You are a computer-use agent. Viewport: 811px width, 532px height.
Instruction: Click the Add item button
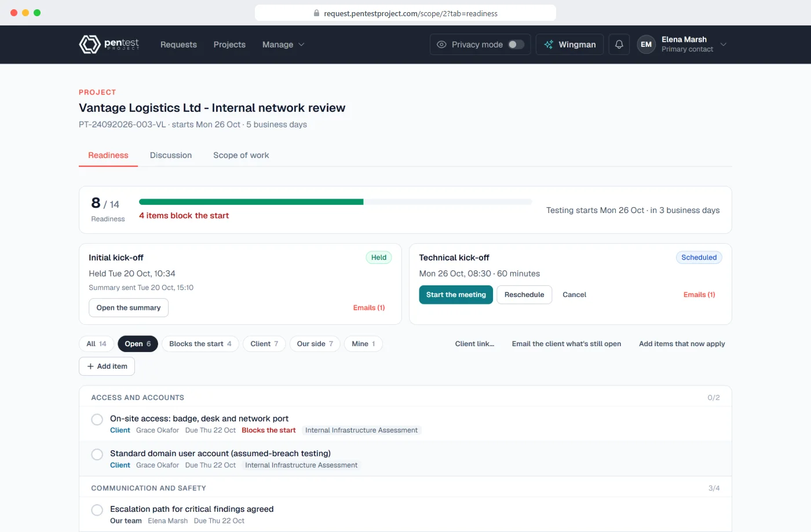107,366
